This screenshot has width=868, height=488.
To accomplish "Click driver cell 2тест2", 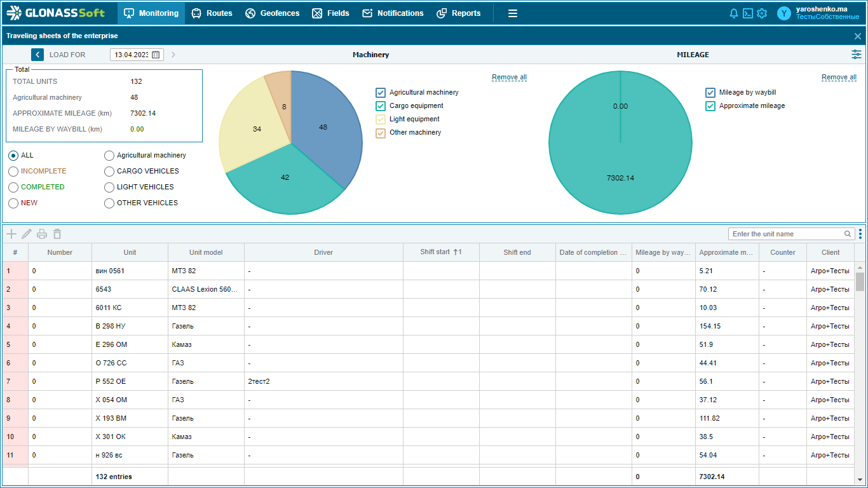I will coord(323,381).
